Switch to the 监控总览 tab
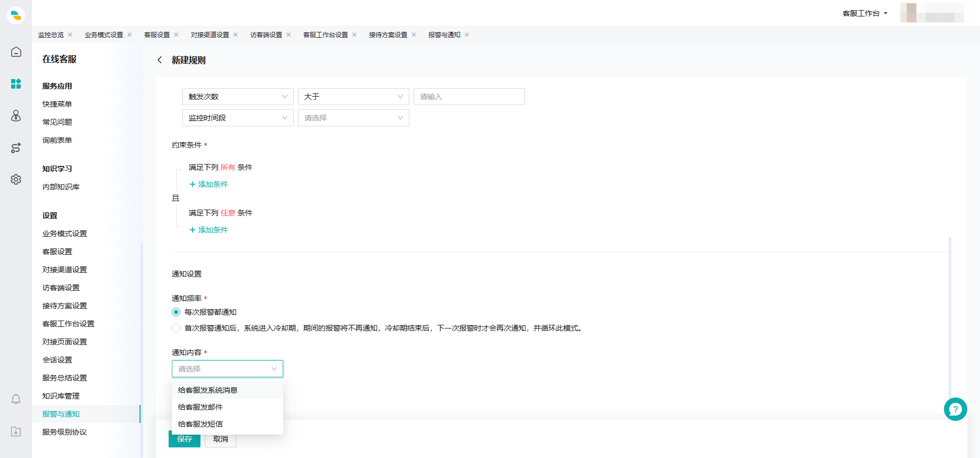The image size is (980, 458). (51, 35)
